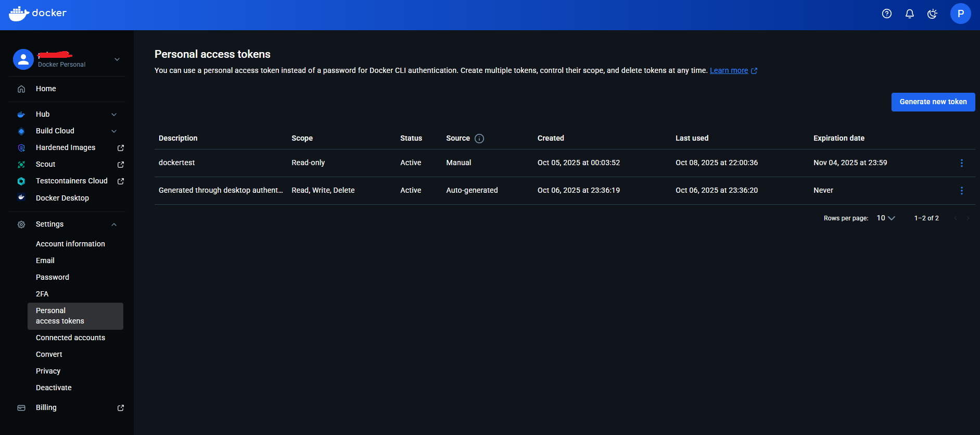The height and width of the screenshot is (435, 980).
Task: Click Generate new token button
Action: tap(933, 102)
